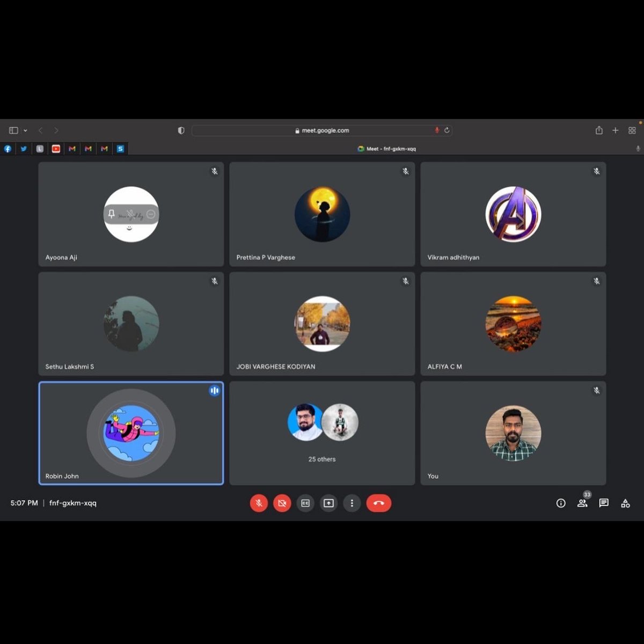Select Vikram adhithyan's Avengers logo avatar

point(513,214)
